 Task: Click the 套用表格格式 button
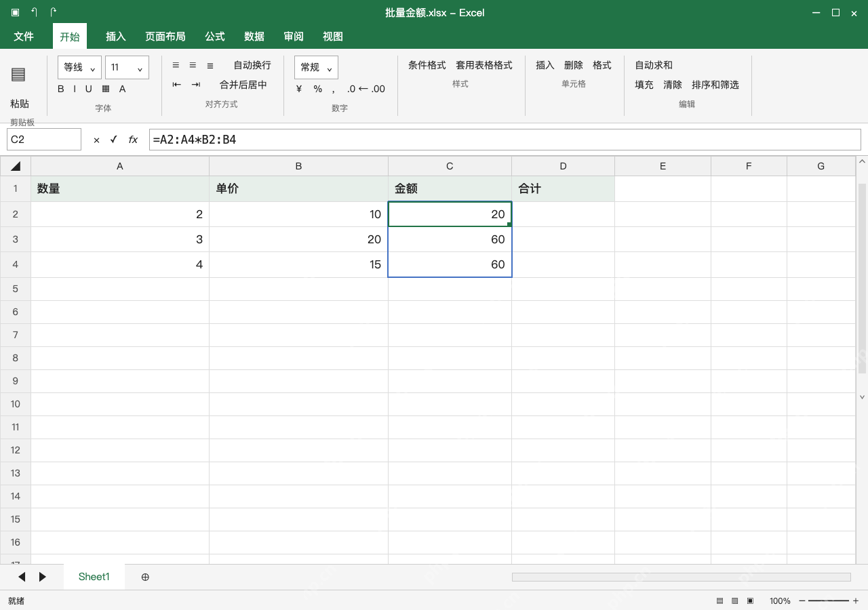[484, 65]
